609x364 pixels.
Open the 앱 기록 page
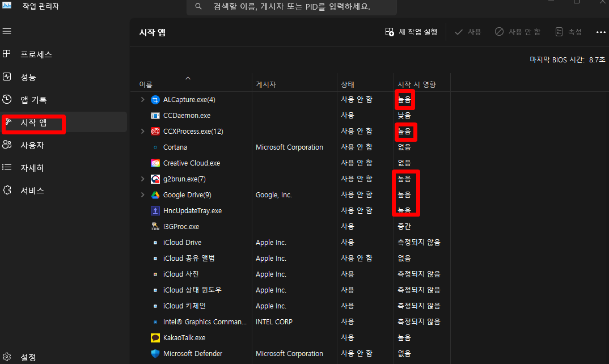pos(64,100)
